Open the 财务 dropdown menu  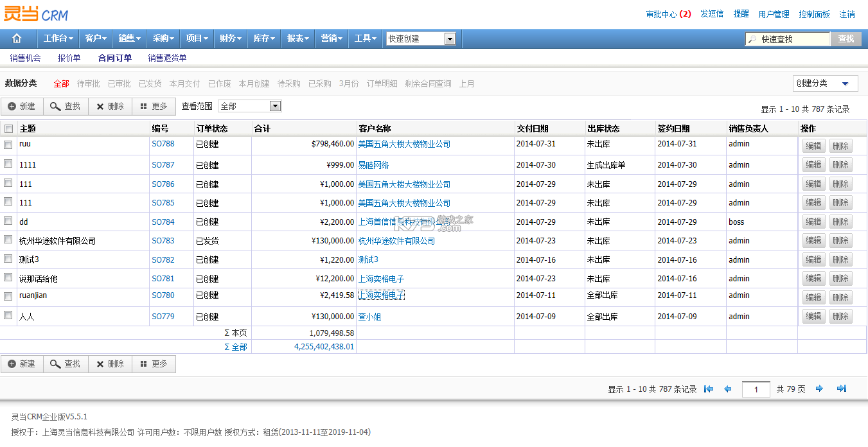230,39
